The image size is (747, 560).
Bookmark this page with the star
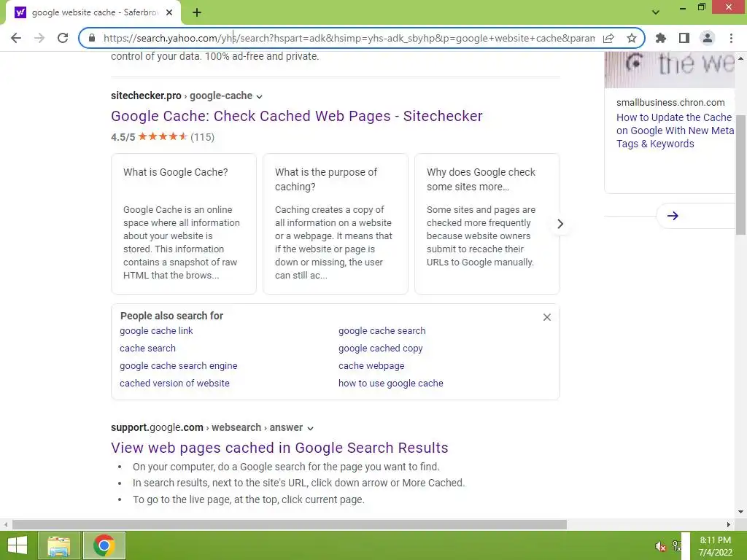[632, 38]
